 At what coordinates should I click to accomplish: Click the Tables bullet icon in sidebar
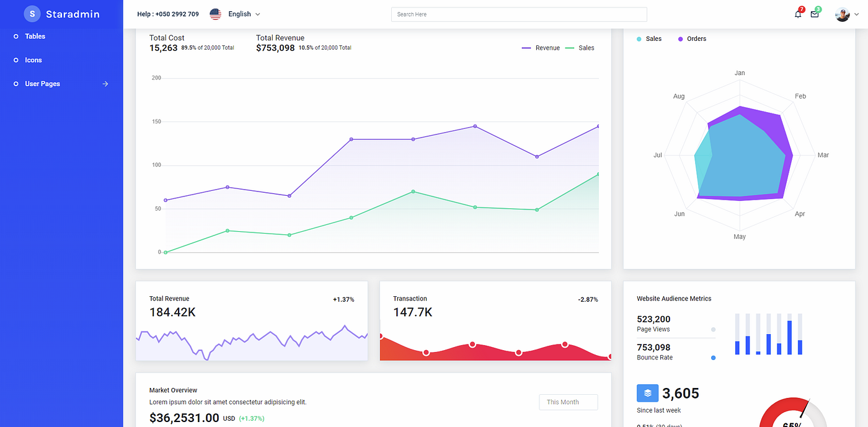pyautogui.click(x=16, y=37)
